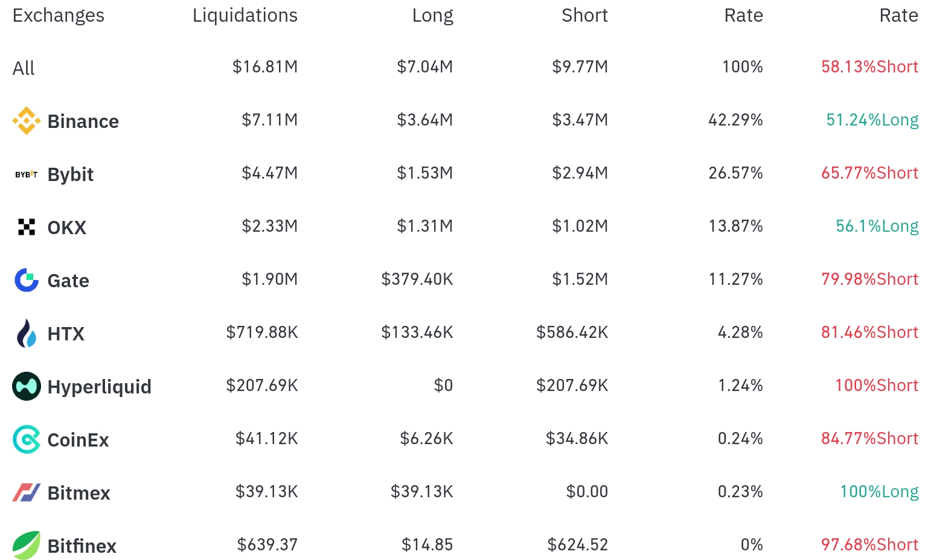Click the CoinEx logo icon
The height and width of the screenshot is (560, 931).
coord(26,439)
